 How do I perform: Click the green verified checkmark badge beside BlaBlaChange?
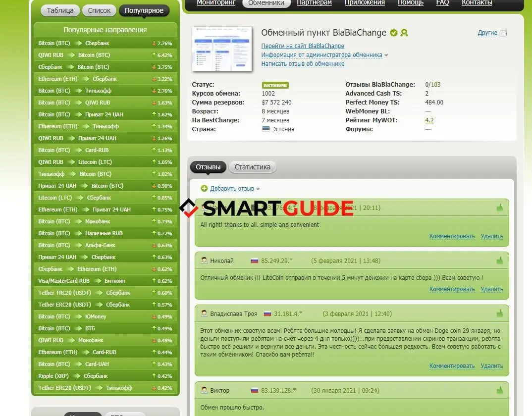click(x=394, y=33)
